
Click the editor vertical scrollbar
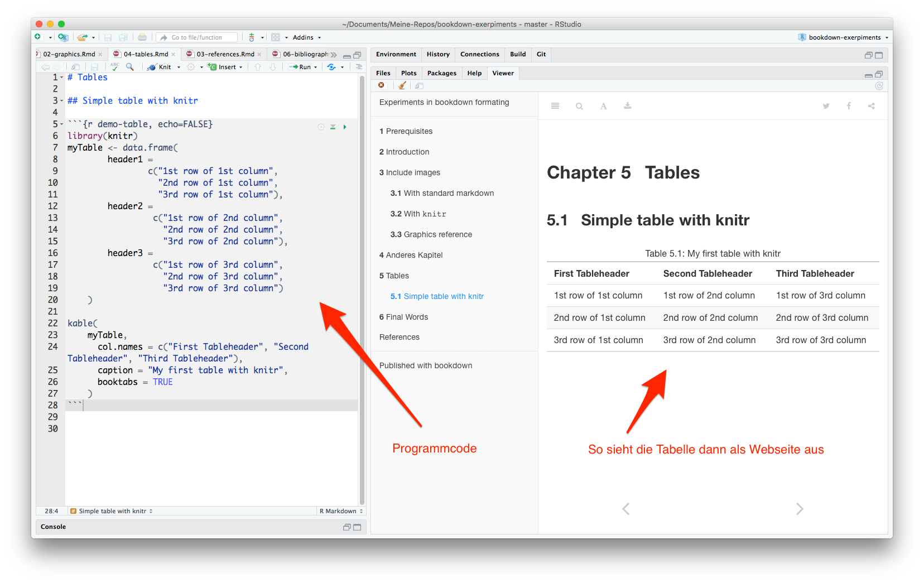[x=362, y=290]
